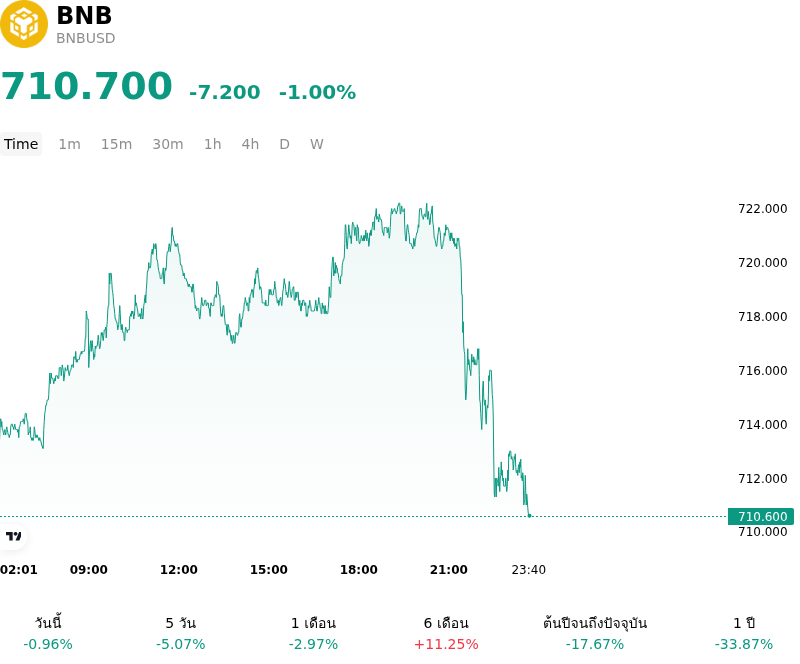Viewport: 800px width, 664px height.
Task: Click the BNB coin logo icon
Action: click(23, 24)
